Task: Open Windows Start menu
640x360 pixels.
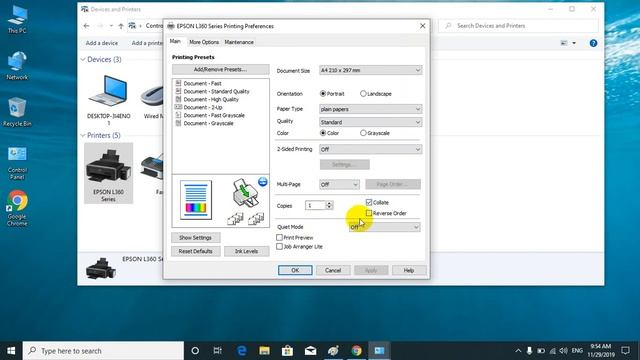Action: click(x=11, y=351)
